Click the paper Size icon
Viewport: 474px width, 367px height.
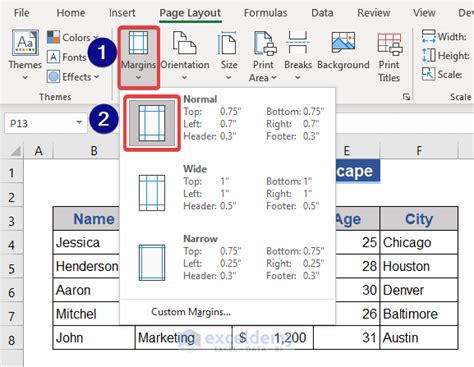pyautogui.click(x=227, y=43)
